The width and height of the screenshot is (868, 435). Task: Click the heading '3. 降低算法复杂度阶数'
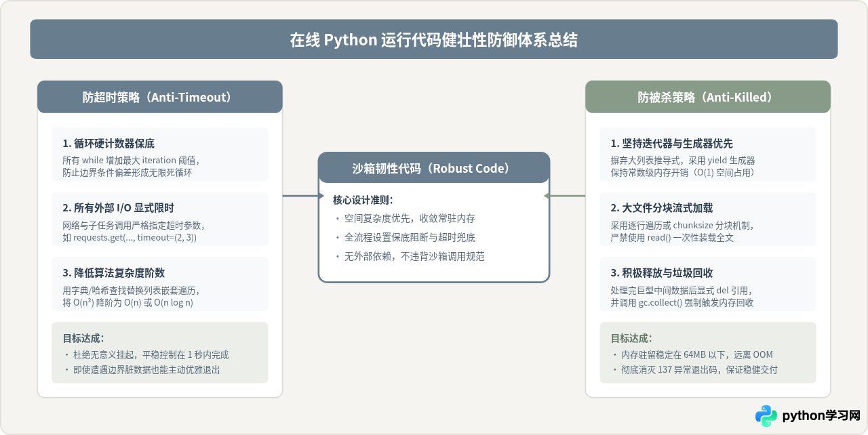(x=113, y=273)
